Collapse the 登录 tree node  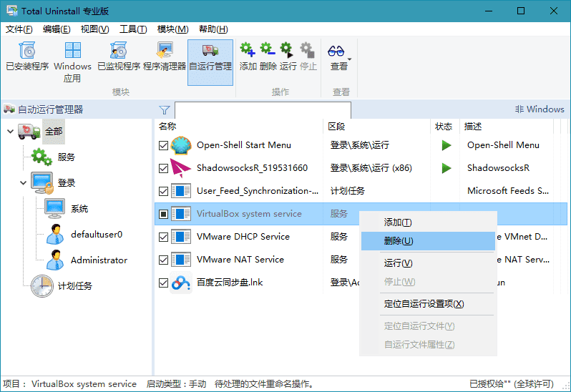(24, 183)
